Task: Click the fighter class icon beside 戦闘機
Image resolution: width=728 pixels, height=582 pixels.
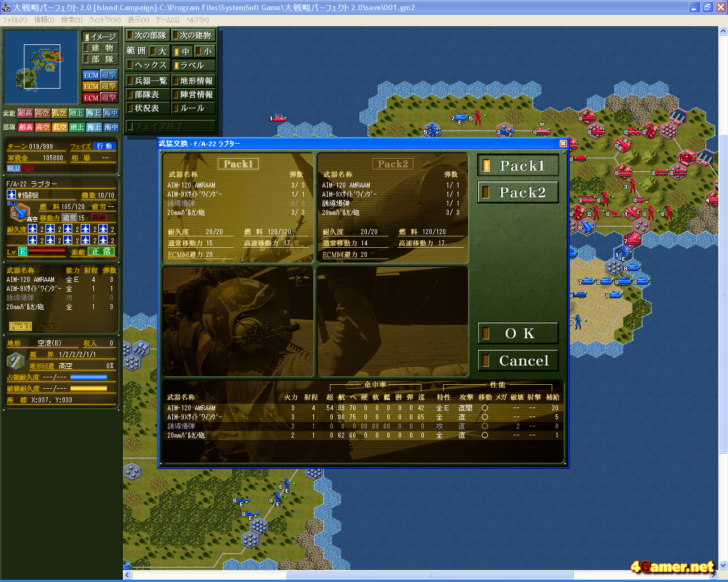Action: click(11, 195)
